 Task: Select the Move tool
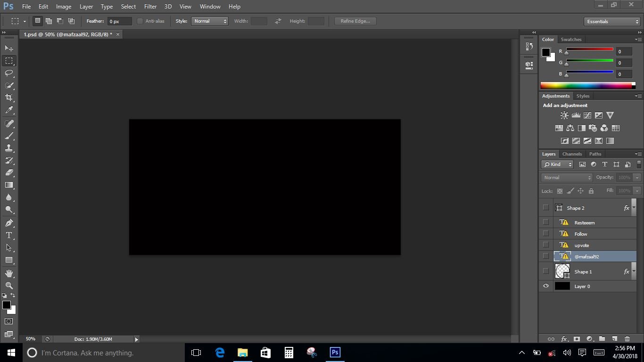pyautogui.click(x=9, y=49)
